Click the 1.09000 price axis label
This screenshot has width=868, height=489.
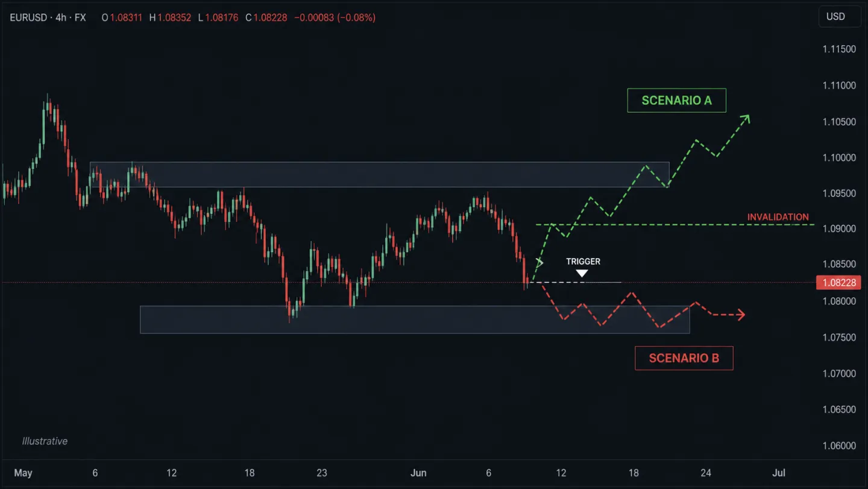tap(839, 229)
